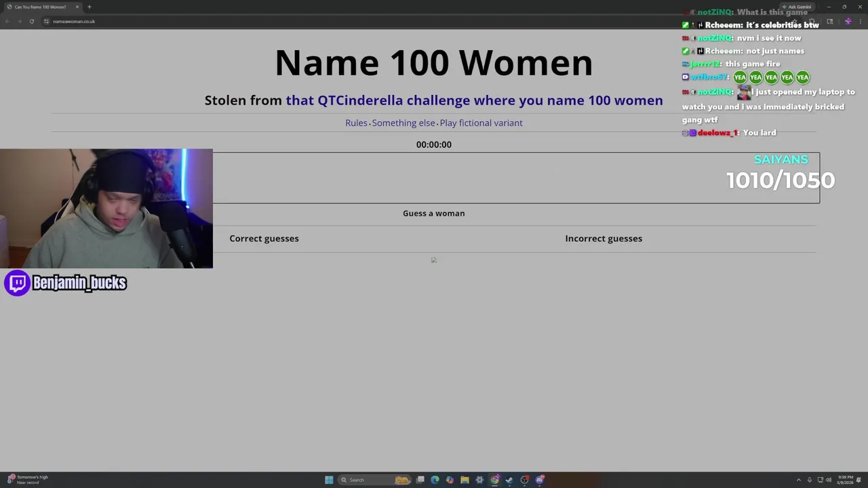View site information icon beside URL
Screen dimensions: 868x488
(46, 21)
